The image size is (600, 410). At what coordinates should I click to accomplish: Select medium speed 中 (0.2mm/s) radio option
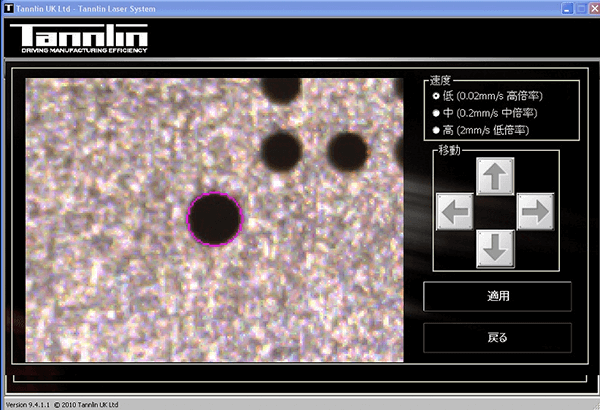click(x=436, y=113)
